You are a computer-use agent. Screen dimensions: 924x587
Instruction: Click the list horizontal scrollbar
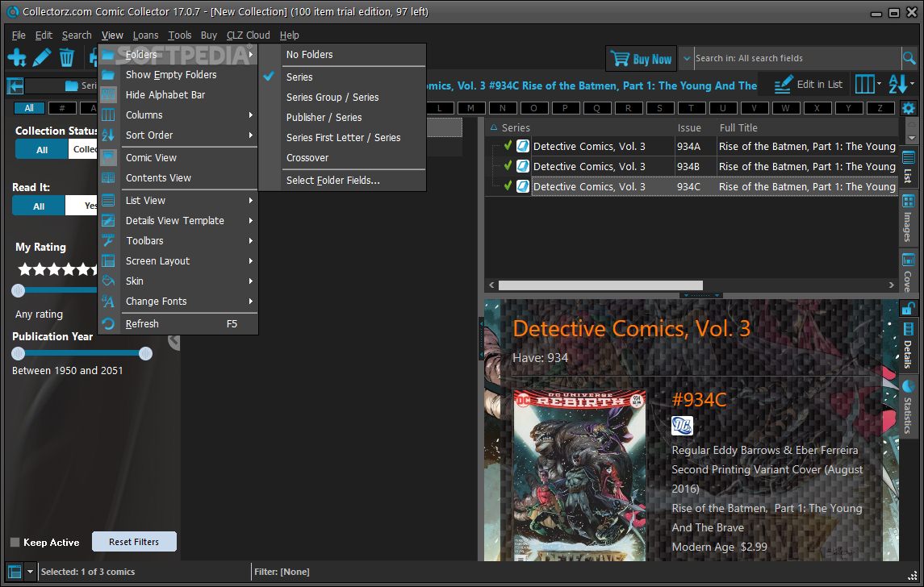(x=600, y=285)
